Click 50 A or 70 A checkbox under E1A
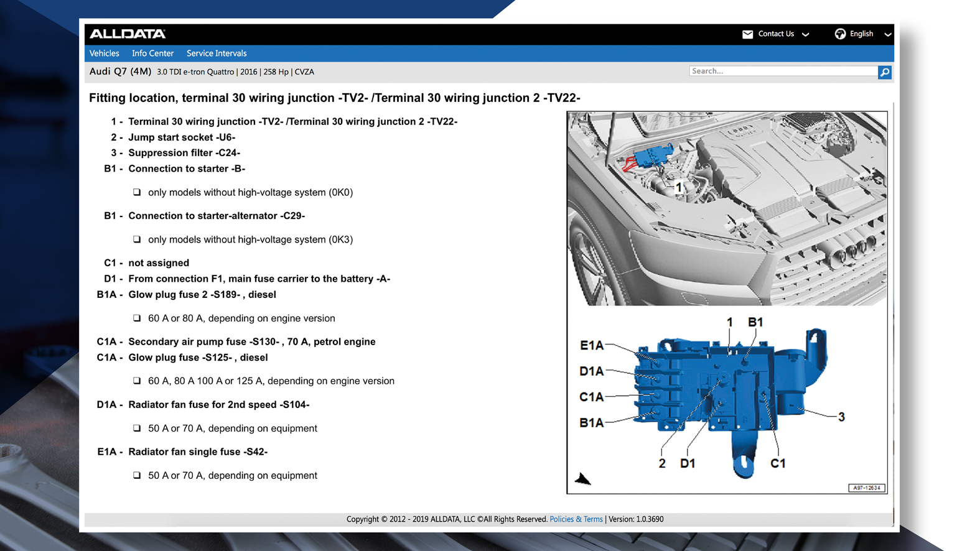 pos(137,475)
